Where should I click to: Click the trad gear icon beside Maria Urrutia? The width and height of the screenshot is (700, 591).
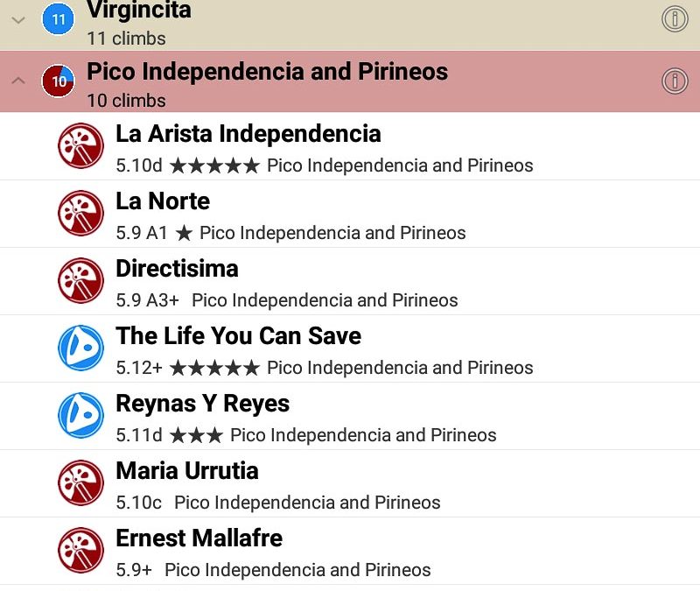click(80, 482)
